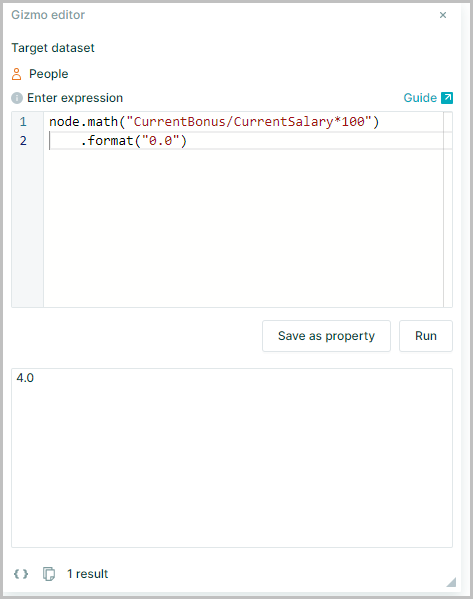The width and height of the screenshot is (473, 599).
Task: Click the 1 result count label
Action: tap(87, 574)
